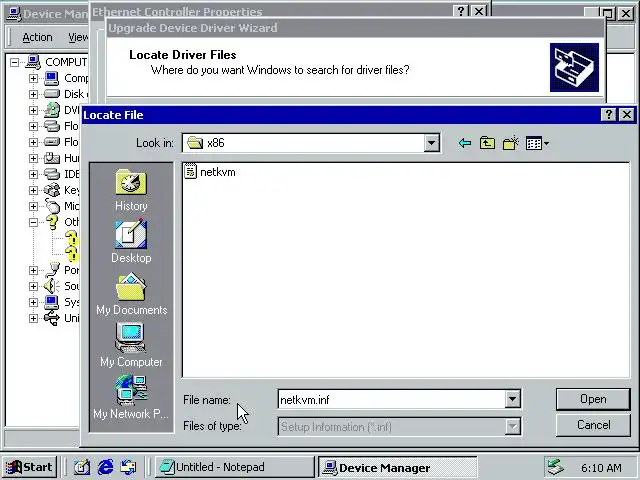Open the View menu in Device Manager

[78, 38]
